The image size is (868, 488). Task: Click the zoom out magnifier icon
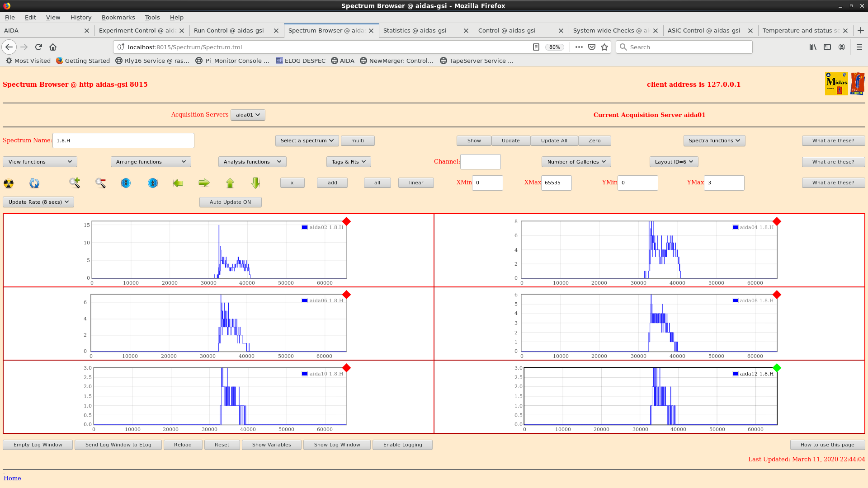(x=100, y=183)
